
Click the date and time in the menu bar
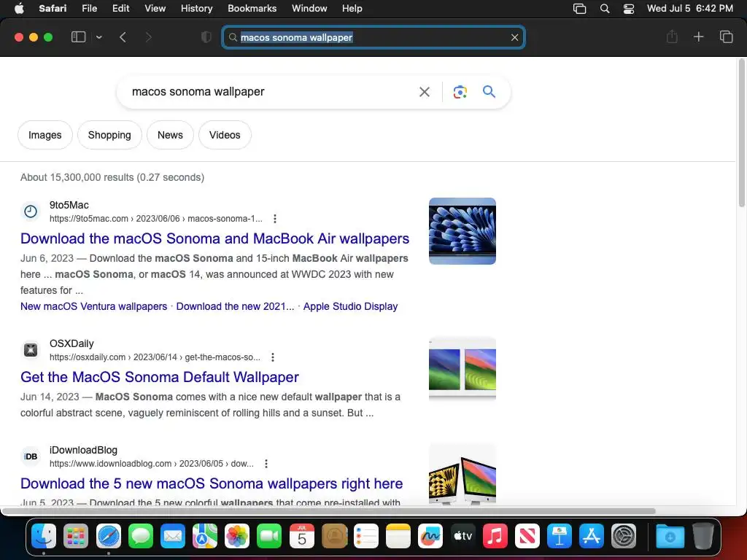pyautogui.click(x=690, y=9)
